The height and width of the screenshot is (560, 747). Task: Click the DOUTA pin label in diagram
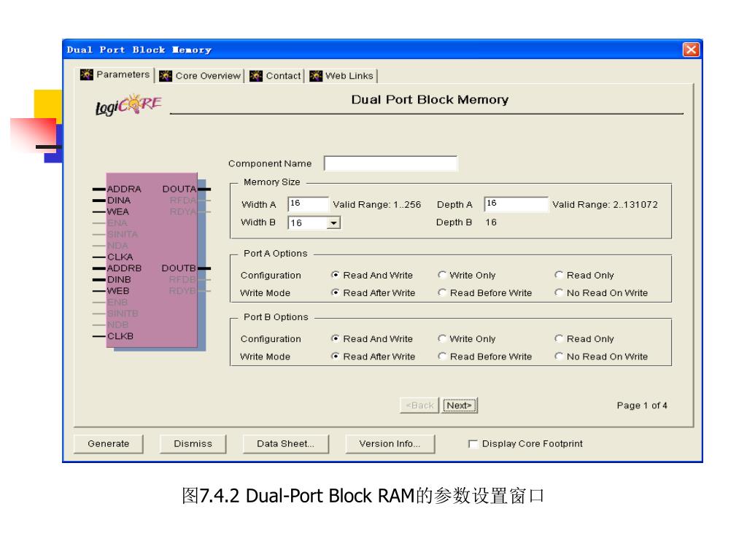(179, 189)
